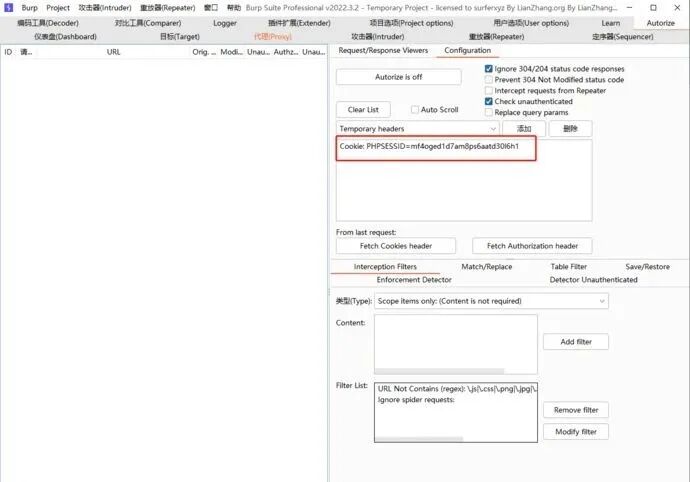Switch to the Dashboard tab

pos(66,37)
